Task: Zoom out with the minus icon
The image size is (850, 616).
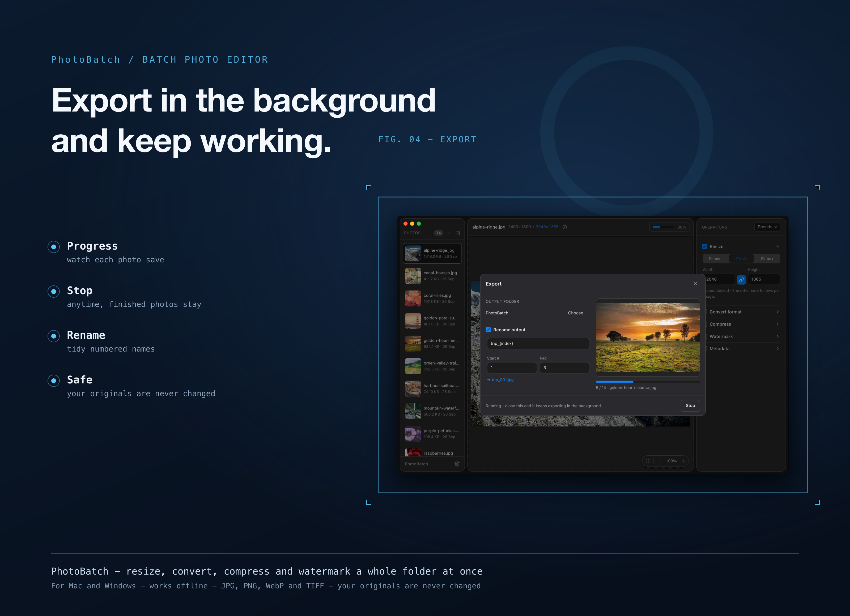Action: tap(659, 461)
